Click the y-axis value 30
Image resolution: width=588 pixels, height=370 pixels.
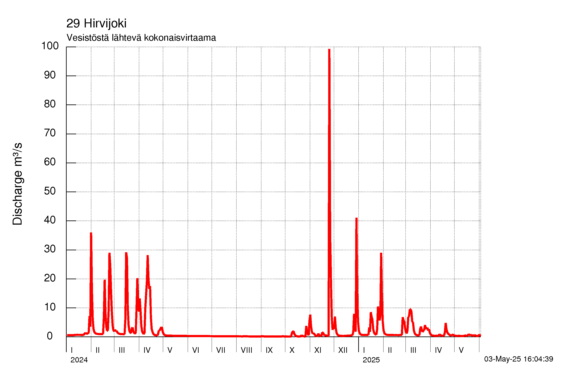50,249
